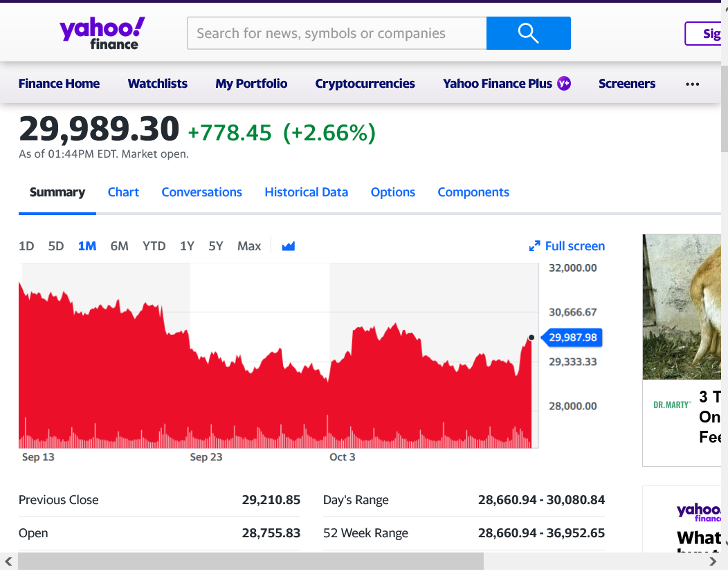Click the left arrow of horizontal scrollbar

(8, 561)
